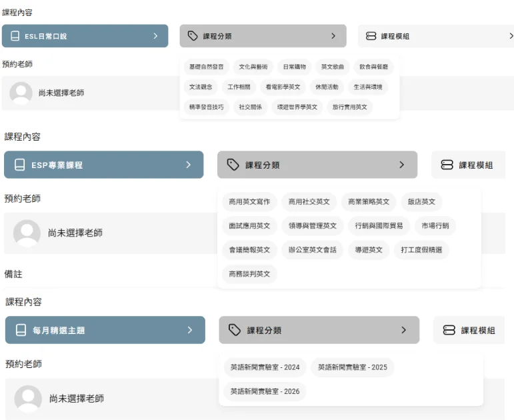
Task: Select the 休閒活動 tag
Action: tap(327, 87)
